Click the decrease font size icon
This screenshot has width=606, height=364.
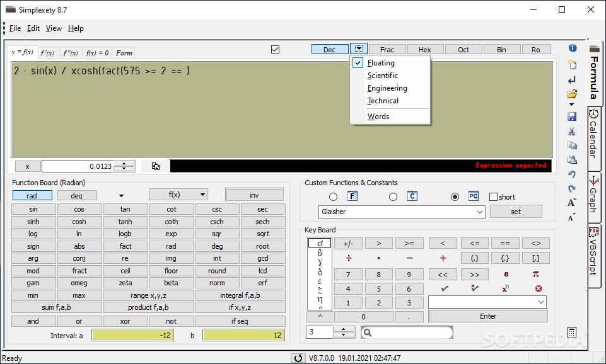point(572,217)
